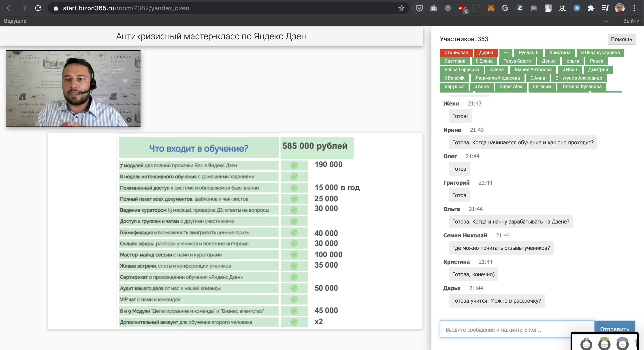The height and width of the screenshot is (350, 644).
Task: Select participant Светлана
Action: pyautogui.click(x=455, y=61)
